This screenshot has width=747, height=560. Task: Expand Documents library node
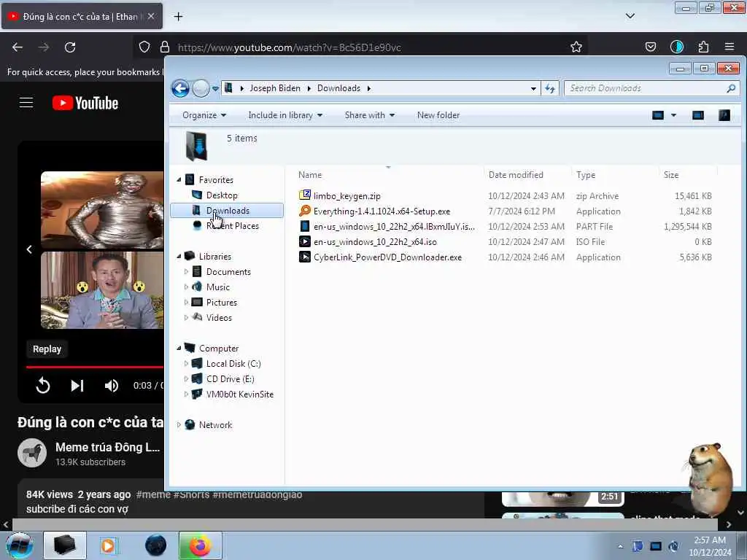pyautogui.click(x=186, y=271)
